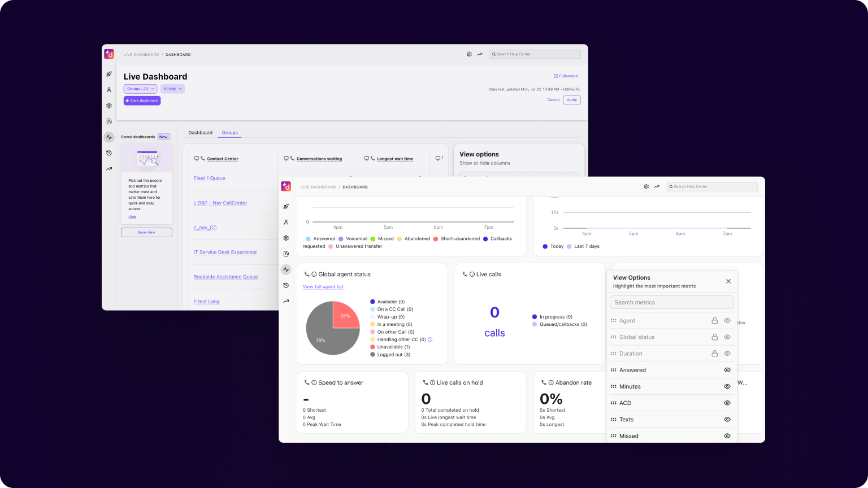Switch to the Groups tab
Viewport: 868px width, 488px height.
[229, 133]
